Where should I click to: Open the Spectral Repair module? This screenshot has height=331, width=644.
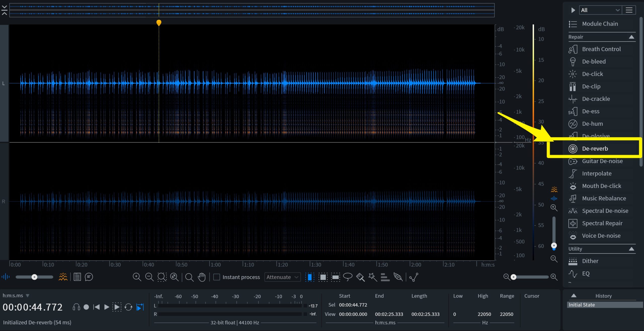click(x=602, y=223)
